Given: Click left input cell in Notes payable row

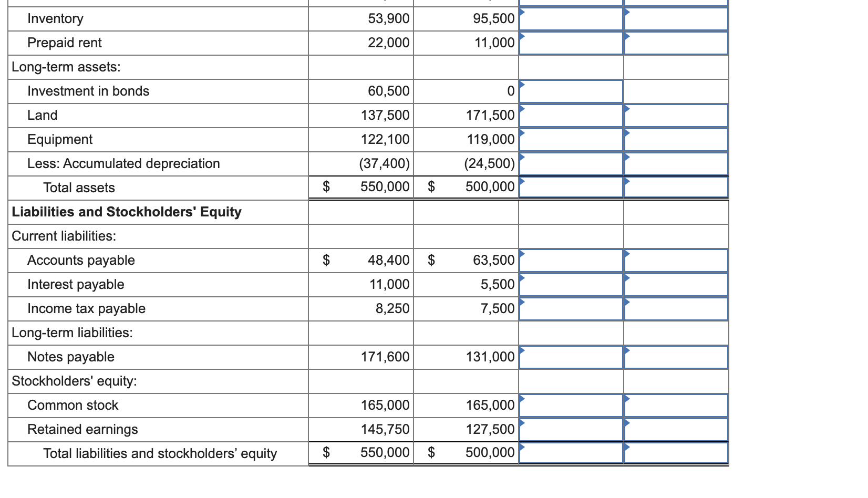Looking at the screenshot, I should click(x=571, y=357).
